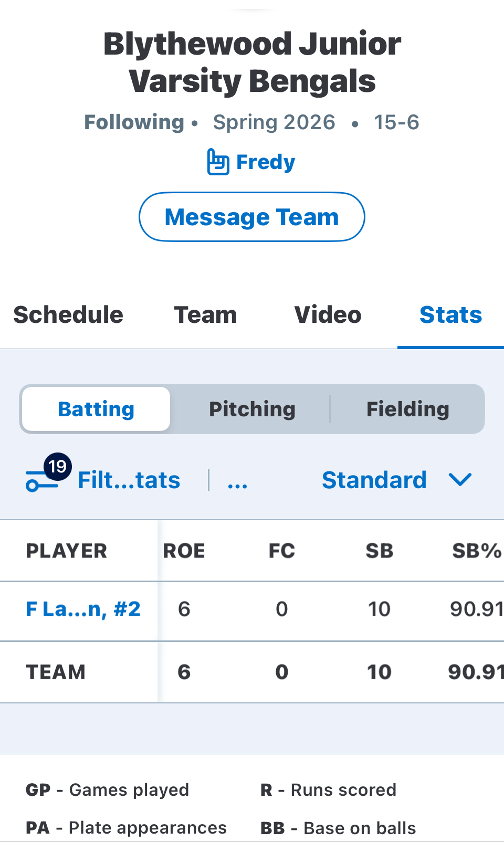
Task: Sort by the ROE column header
Action: click(x=184, y=551)
